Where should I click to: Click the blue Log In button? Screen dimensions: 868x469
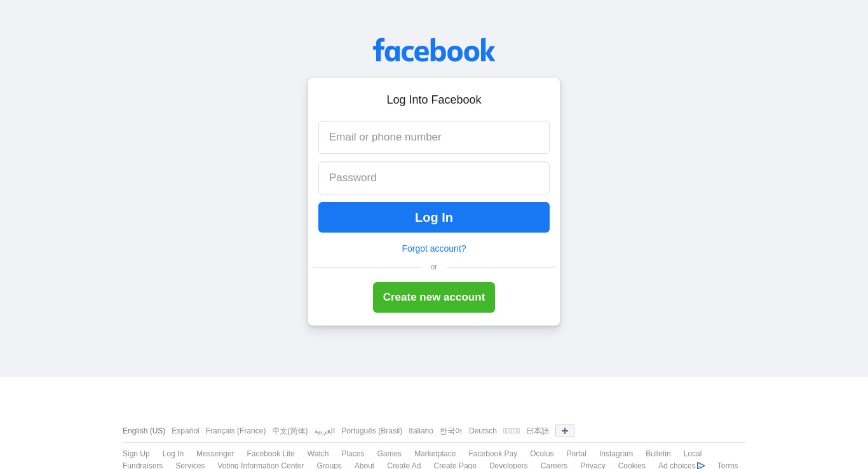[x=434, y=217]
